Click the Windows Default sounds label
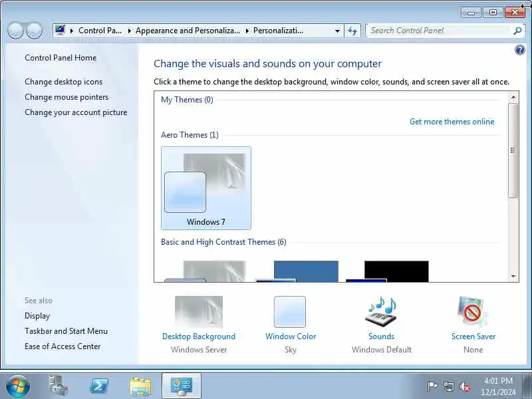 point(381,350)
